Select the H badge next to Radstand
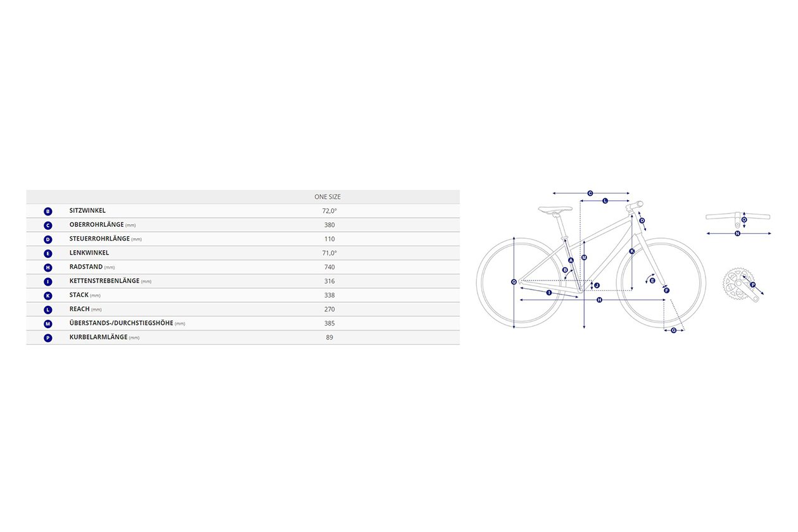Screen dimensions: 798x532 48,267
